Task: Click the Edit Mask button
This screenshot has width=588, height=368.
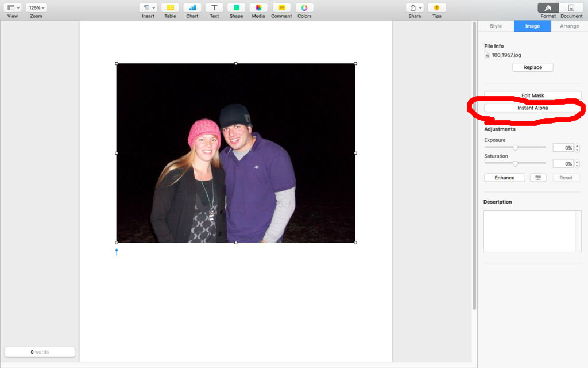Action: point(532,95)
